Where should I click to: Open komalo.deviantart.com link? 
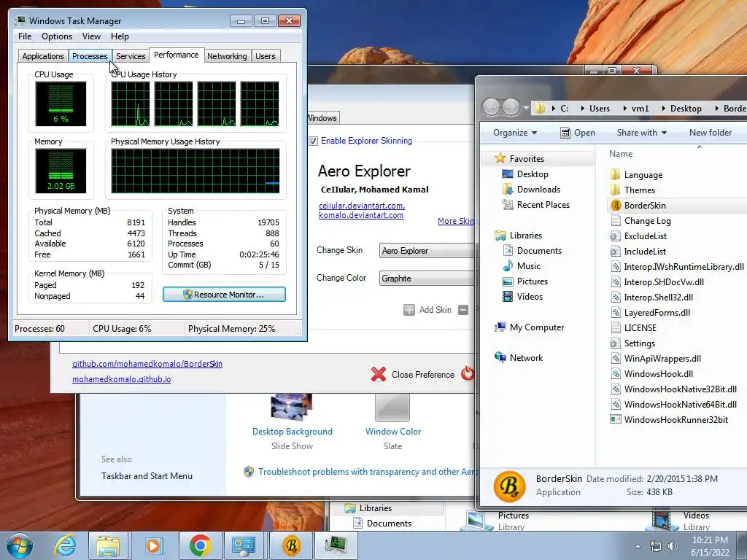tap(361, 215)
